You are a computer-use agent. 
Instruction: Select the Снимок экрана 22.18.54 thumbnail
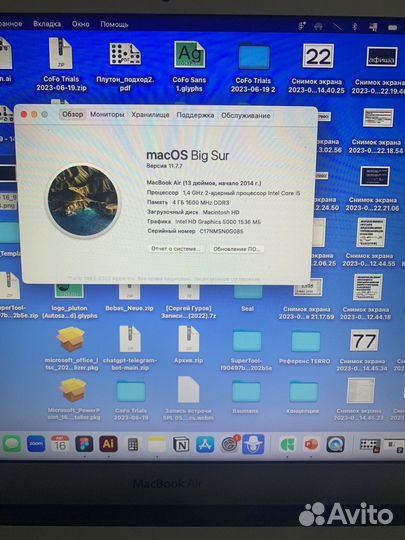(x=378, y=118)
